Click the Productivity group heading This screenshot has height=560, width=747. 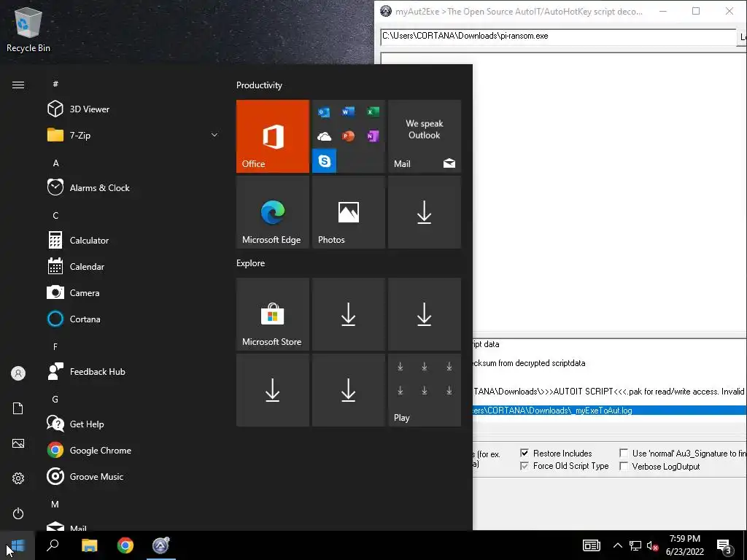coord(259,85)
